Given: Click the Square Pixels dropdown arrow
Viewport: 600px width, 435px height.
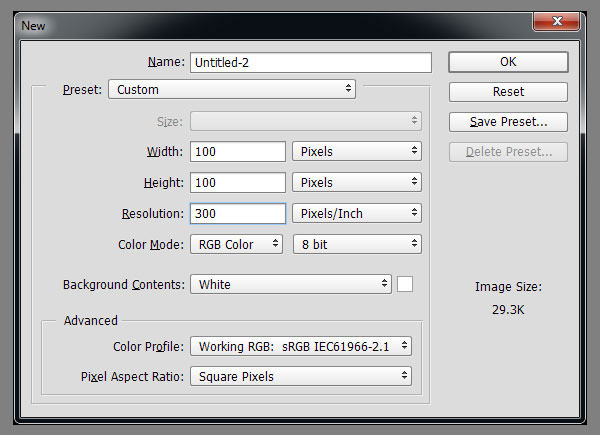Looking at the screenshot, I should point(404,375).
